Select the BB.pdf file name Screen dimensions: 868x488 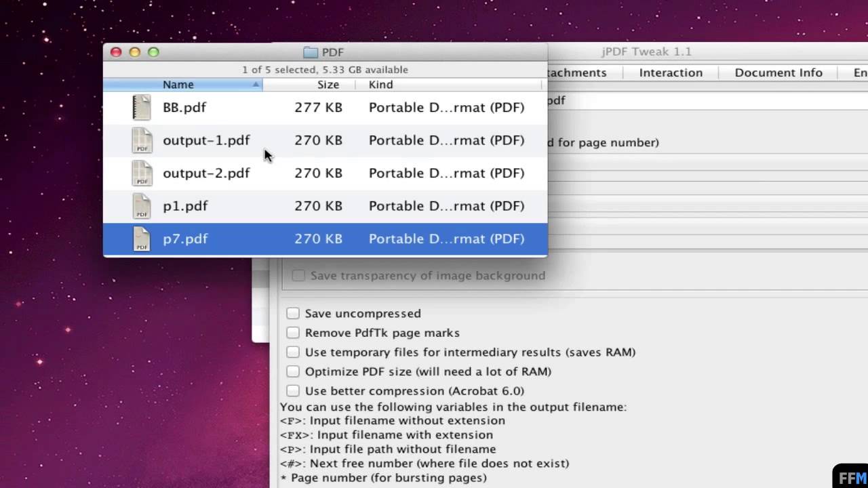coord(184,107)
